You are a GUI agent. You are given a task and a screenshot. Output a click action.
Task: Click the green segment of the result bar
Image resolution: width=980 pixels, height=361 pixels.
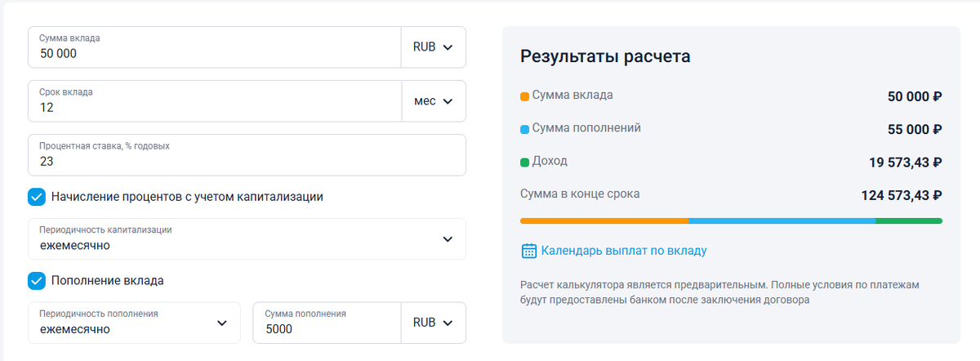[909, 221]
